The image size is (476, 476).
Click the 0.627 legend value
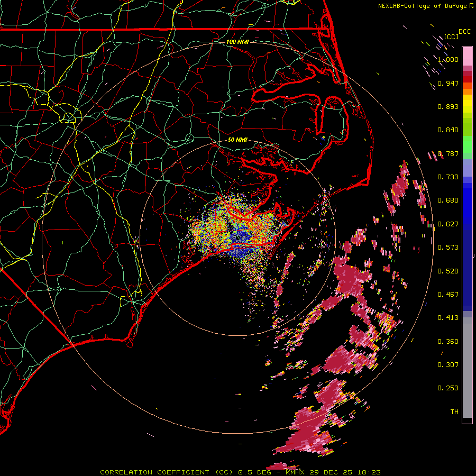448,224
